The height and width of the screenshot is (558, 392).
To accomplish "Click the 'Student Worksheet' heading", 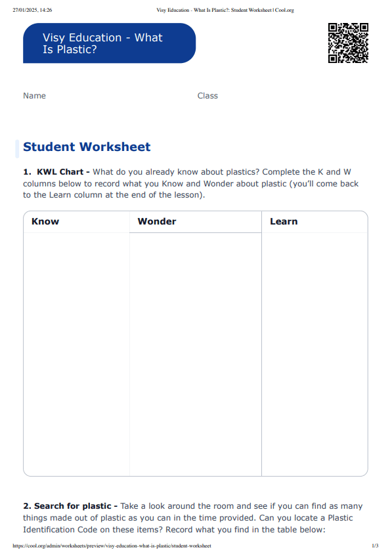I will (x=87, y=146).
